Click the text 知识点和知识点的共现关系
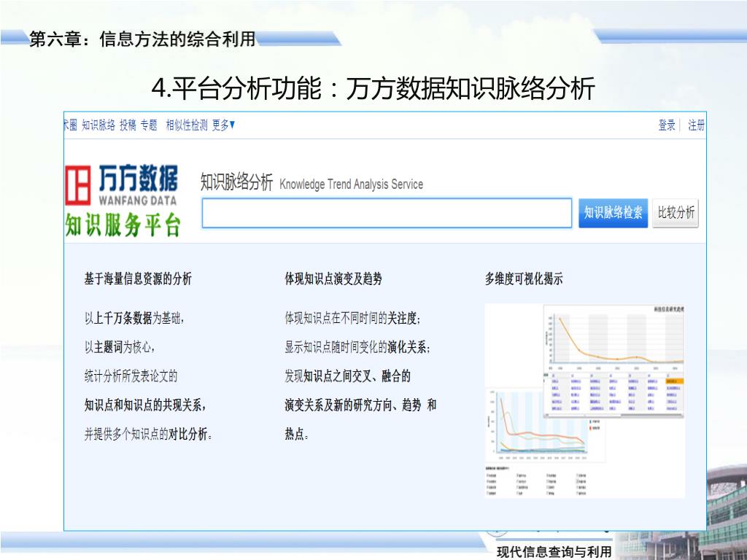This screenshot has height=560, width=747. coord(145,405)
